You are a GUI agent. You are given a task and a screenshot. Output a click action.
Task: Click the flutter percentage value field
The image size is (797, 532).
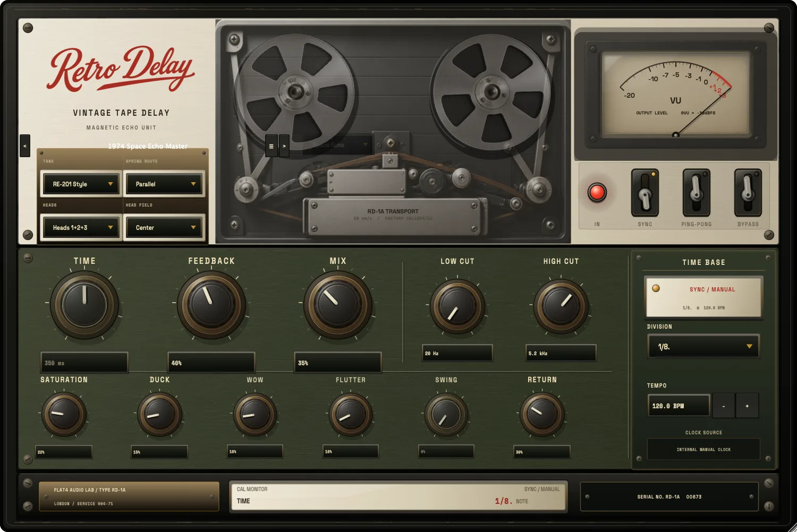point(351,452)
